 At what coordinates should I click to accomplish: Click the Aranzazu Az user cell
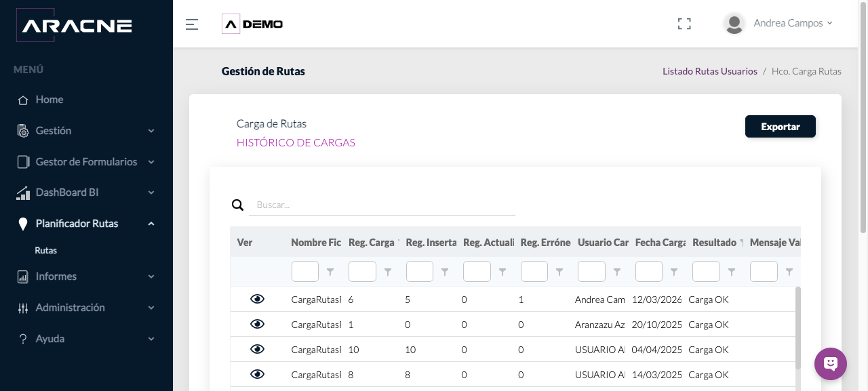click(x=600, y=325)
